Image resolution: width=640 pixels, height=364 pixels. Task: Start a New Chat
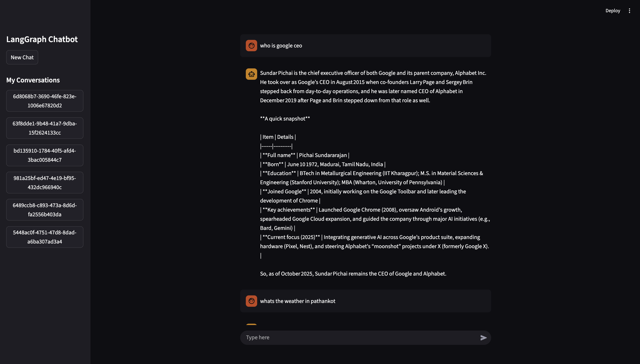22,57
